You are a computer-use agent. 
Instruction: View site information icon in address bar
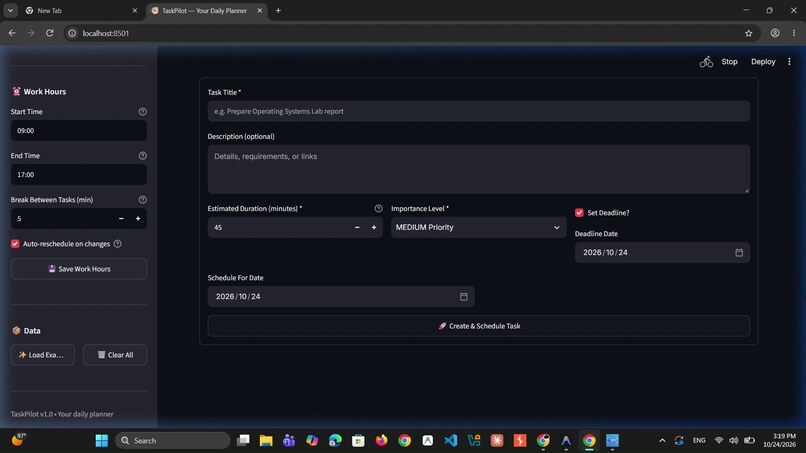pyautogui.click(x=72, y=33)
